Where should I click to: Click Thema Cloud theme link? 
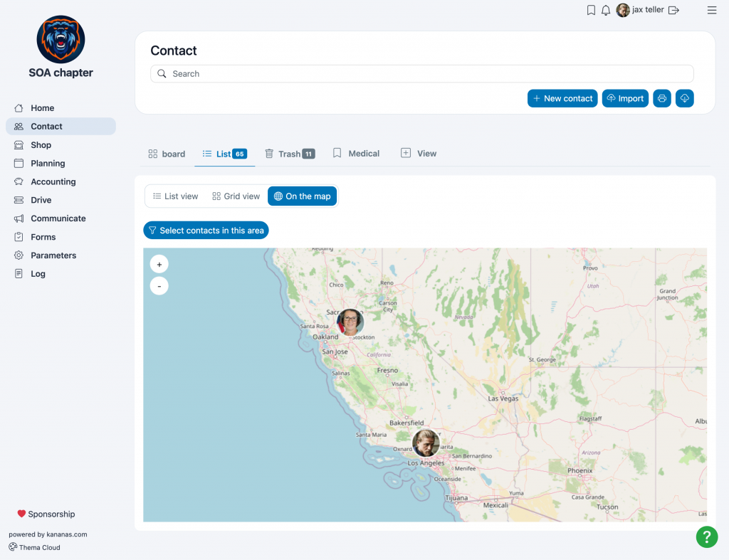pyautogui.click(x=34, y=547)
